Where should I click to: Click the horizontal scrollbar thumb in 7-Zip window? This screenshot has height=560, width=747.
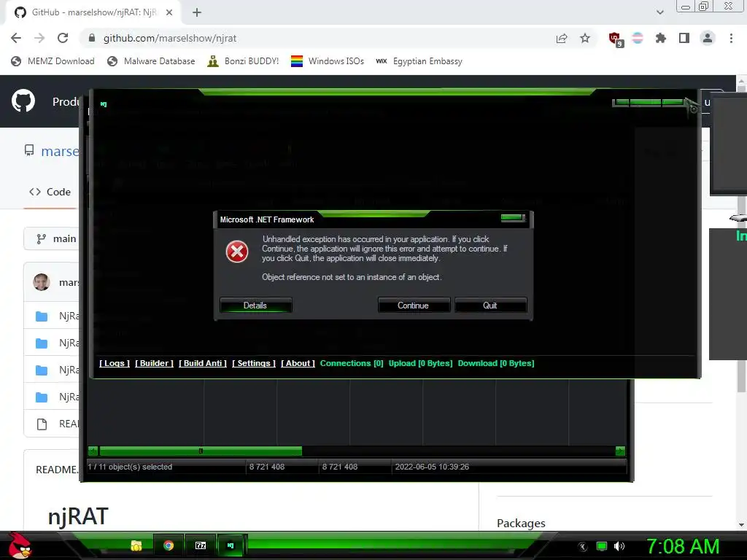coord(201,451)
